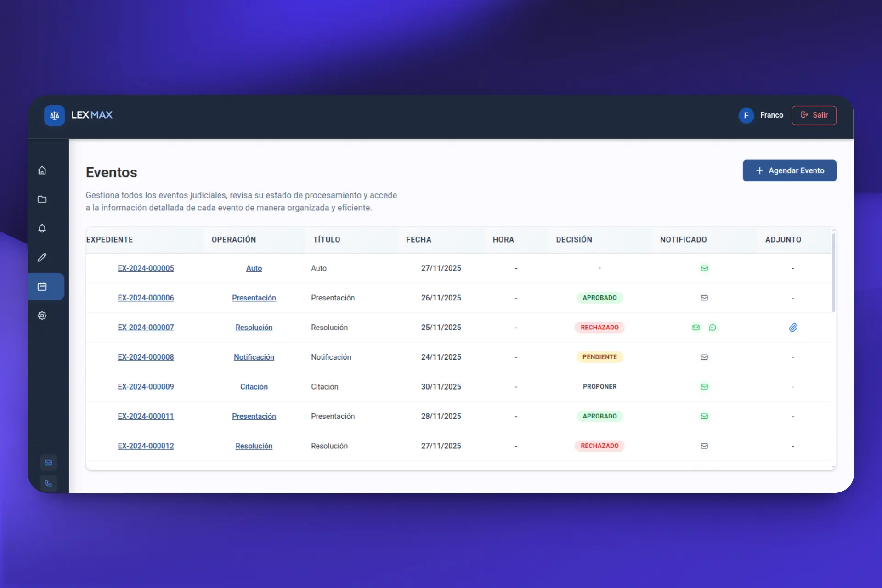Click the Título column header

(327, 240)
